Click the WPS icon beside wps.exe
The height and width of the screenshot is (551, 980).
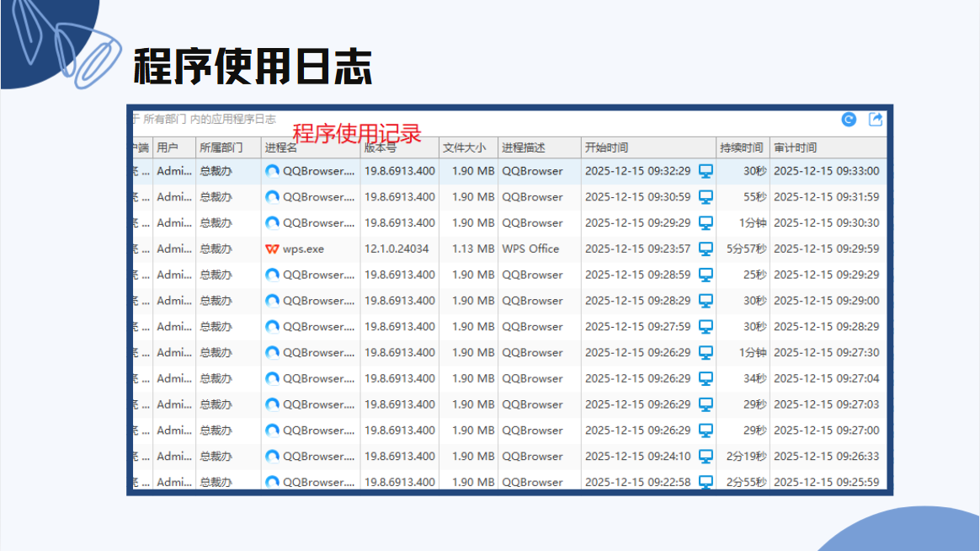point(272,249)
